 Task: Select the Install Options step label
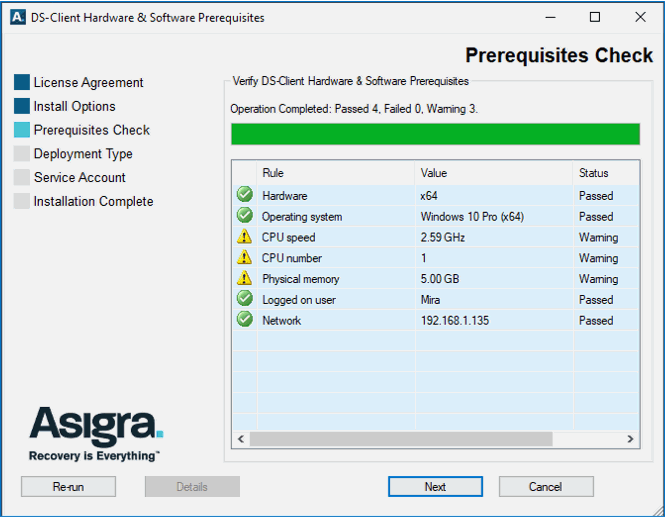[x=74, y=106]
